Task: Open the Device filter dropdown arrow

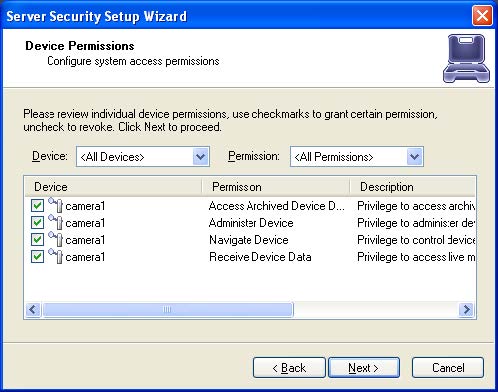Action: [x=201, y=156]
